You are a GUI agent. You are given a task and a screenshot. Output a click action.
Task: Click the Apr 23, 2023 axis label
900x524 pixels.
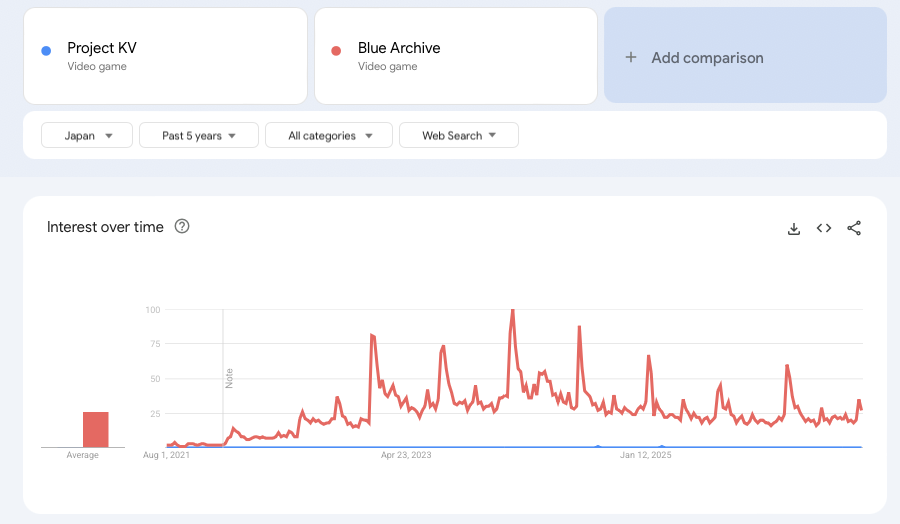click(406, 455)
